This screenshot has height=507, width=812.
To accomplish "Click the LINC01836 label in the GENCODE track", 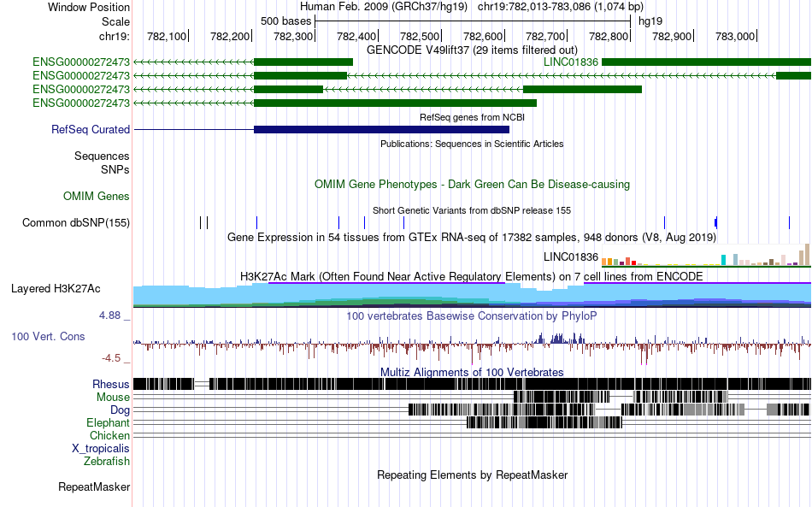I will click(x=571, y=62).
